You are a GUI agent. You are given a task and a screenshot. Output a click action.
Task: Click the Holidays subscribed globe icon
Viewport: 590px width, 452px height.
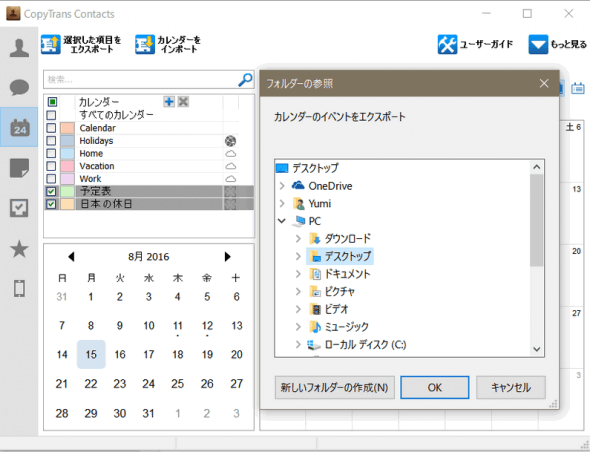coord(230,141)
